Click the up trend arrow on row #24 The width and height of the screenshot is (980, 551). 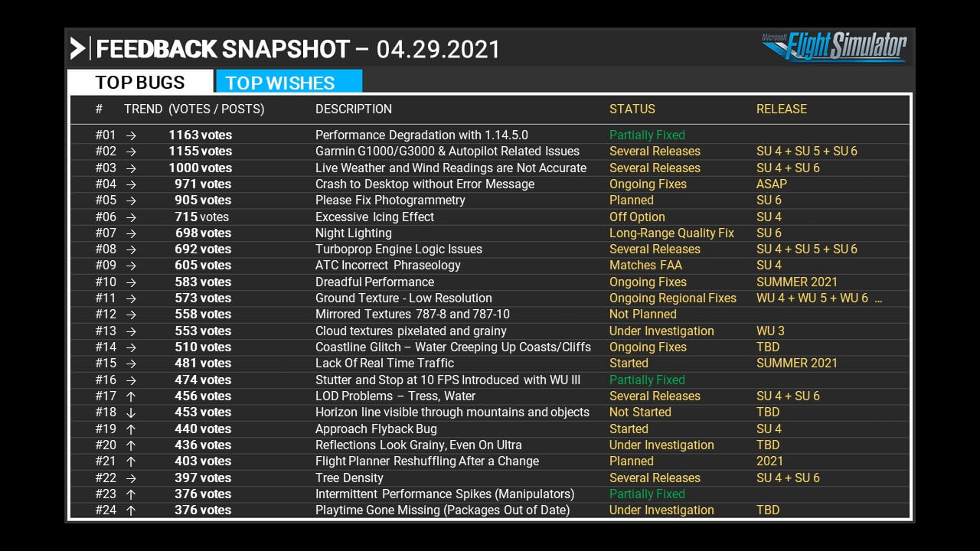(x=131, y=510)
